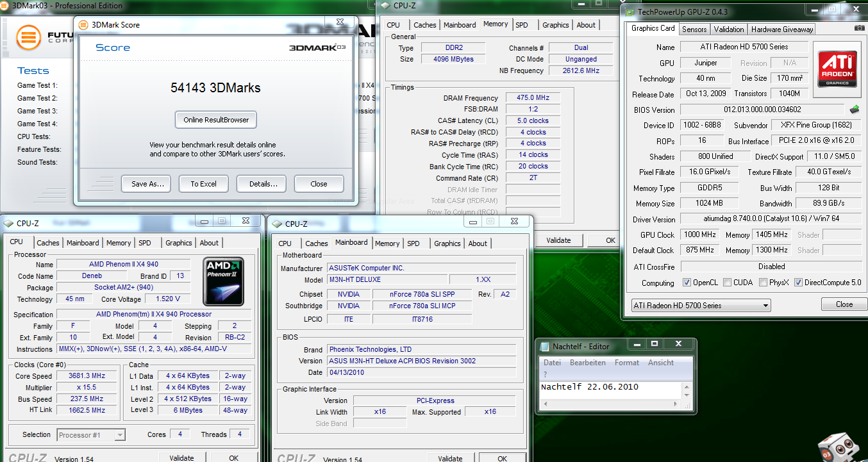Click Validate in the CPU-Z Memory window
Viewport: 868px width, 462px height.
pos(558,240)
